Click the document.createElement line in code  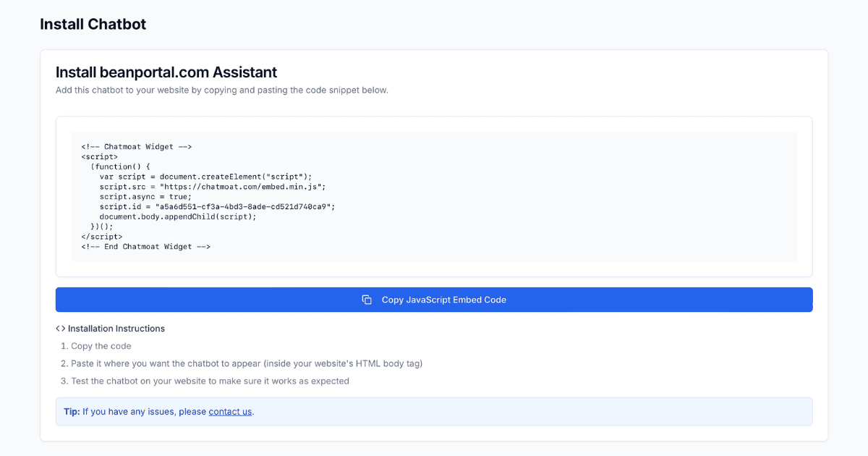[205, 177]
